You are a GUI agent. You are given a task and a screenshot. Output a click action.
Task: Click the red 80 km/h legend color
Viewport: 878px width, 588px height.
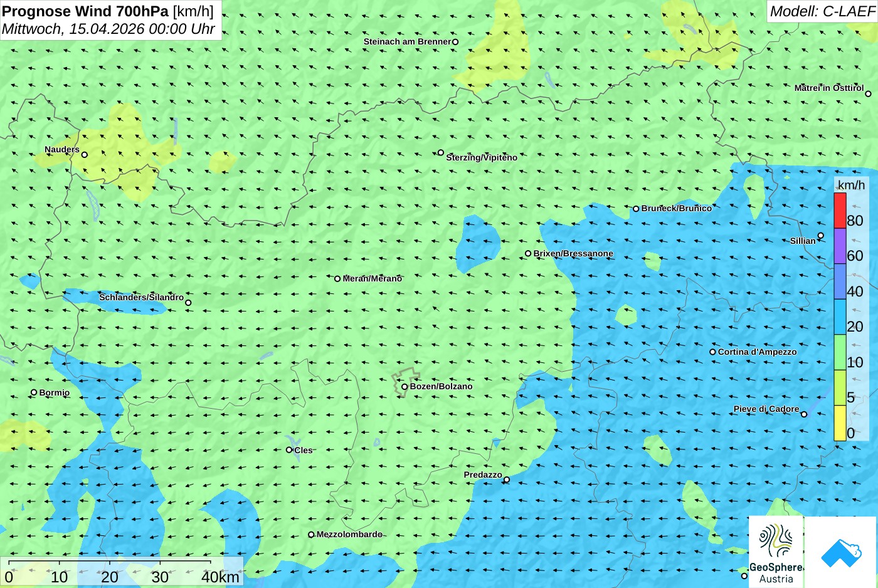(840, 211)
